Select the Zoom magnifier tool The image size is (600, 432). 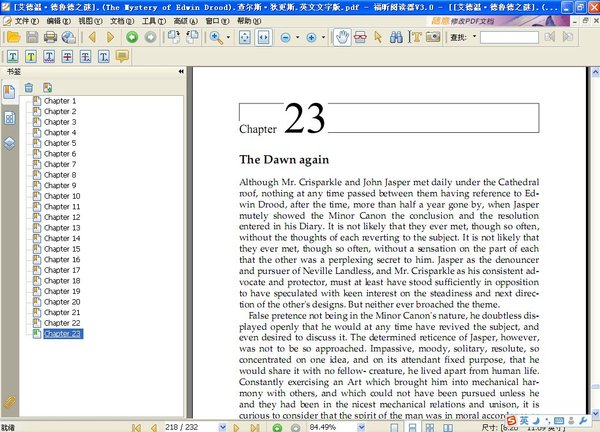[216, 37]
